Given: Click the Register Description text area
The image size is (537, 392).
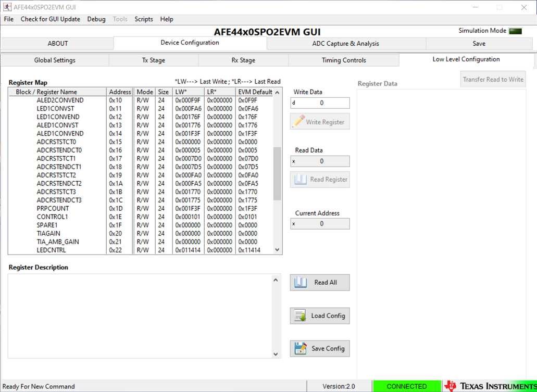Looking at the screenshot, I should tap(140, 316).
